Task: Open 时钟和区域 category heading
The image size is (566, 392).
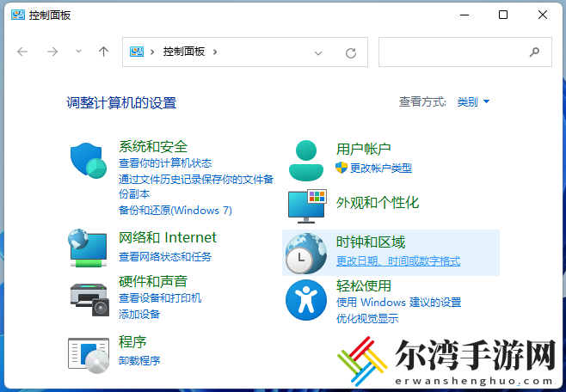Action: coord(371,242)
